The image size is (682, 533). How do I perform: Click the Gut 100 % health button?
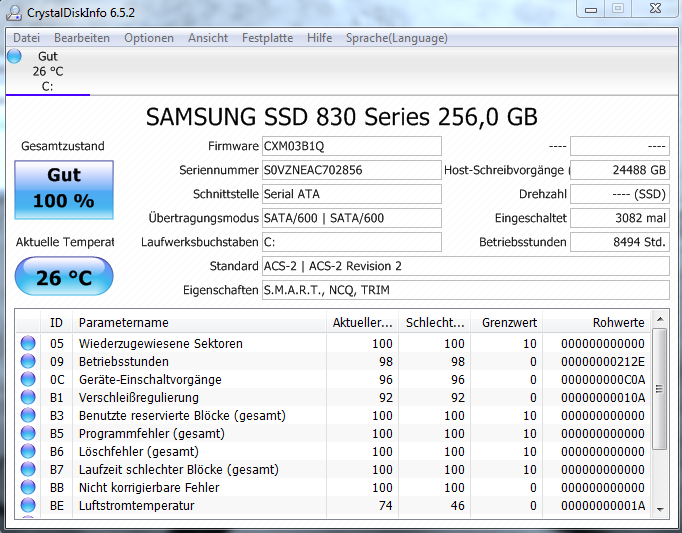click(64, 190)
